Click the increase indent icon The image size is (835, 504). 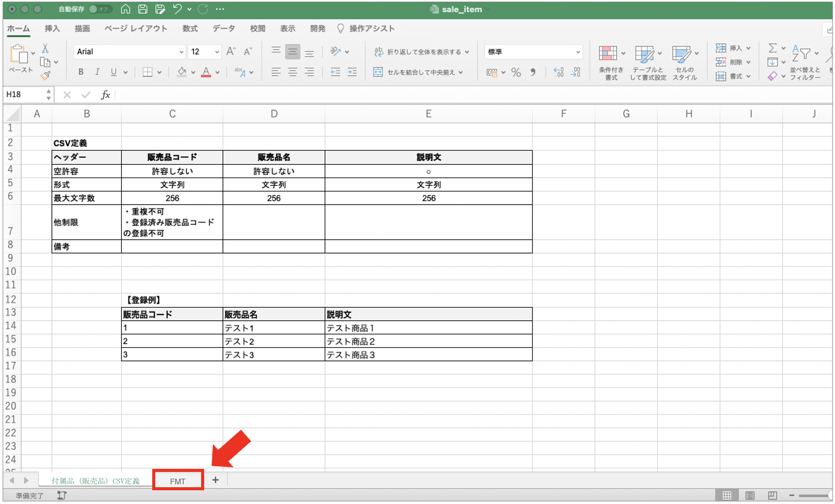pos(352,72)
